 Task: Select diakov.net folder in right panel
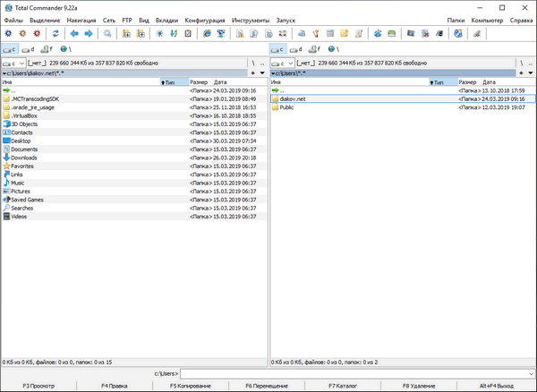tap(294, 98)
